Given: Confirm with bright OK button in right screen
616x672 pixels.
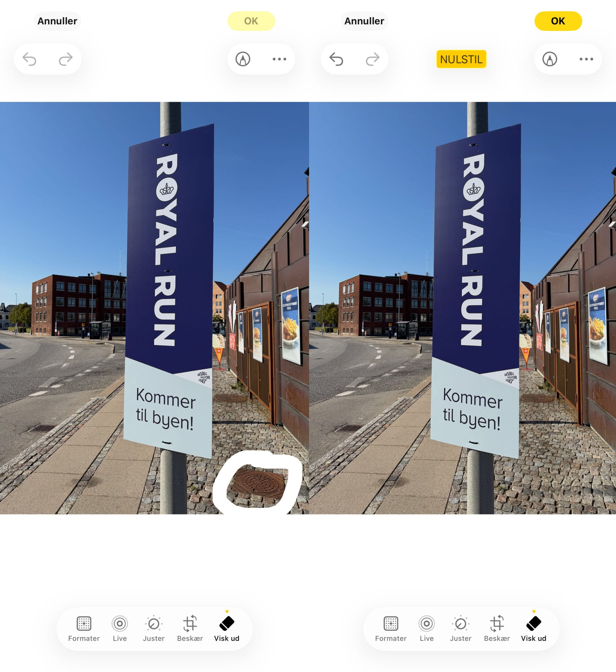Looking at the screenshot, I should tap(558, 21).
